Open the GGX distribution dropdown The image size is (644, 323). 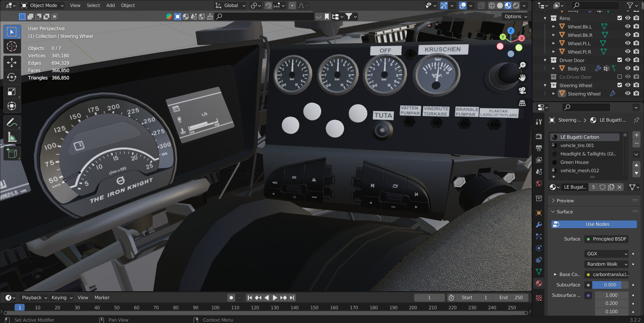point(606,254)
